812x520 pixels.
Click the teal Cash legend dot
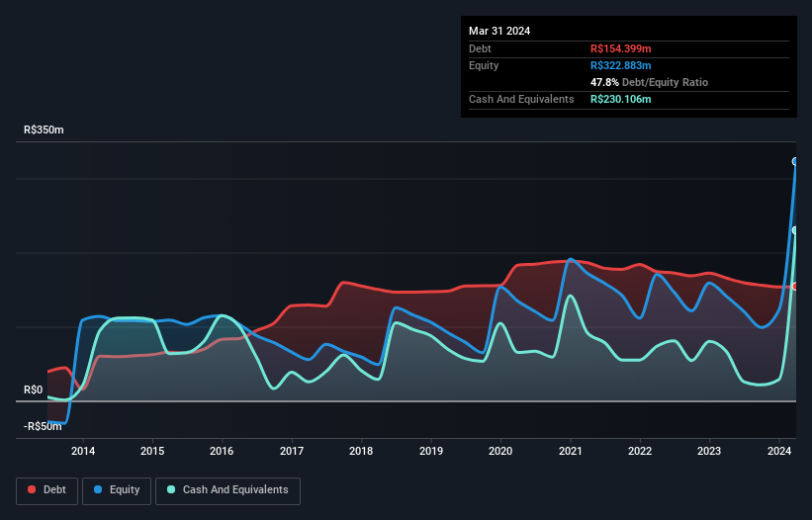tap(171, 489)
